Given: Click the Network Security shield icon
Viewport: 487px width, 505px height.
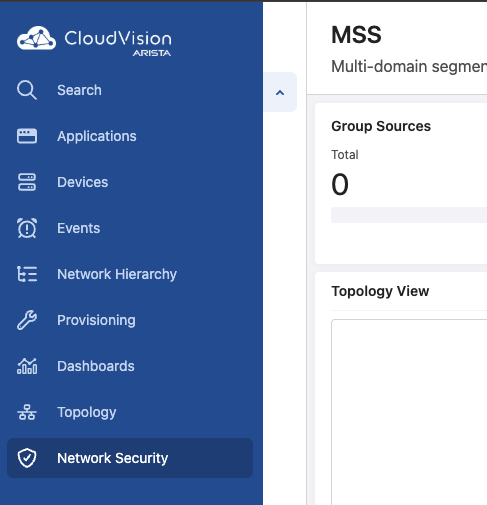Looking at the screenshot, I should tap(27, 458).
